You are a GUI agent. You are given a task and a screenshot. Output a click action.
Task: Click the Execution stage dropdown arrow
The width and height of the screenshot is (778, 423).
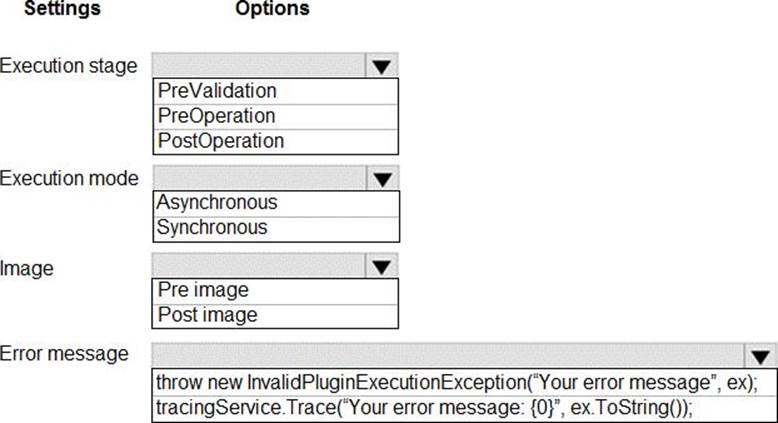382,67
